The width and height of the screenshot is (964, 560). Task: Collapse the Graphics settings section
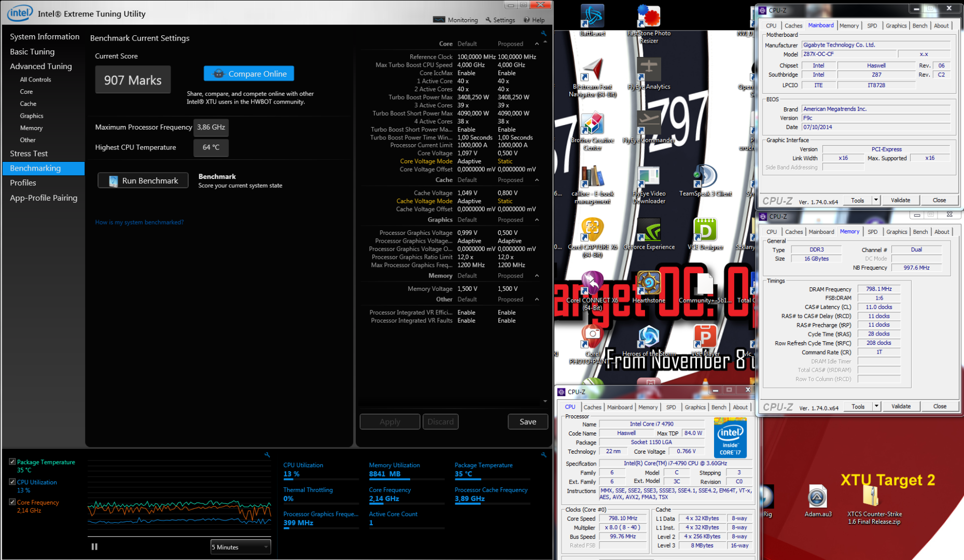click(x=537, y=220)
